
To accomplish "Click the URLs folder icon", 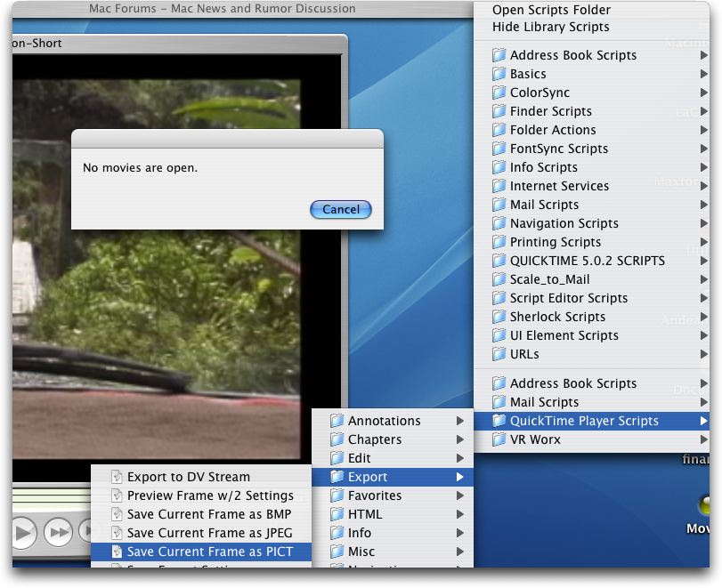I will pyautogui.click(x=499, y=354).
